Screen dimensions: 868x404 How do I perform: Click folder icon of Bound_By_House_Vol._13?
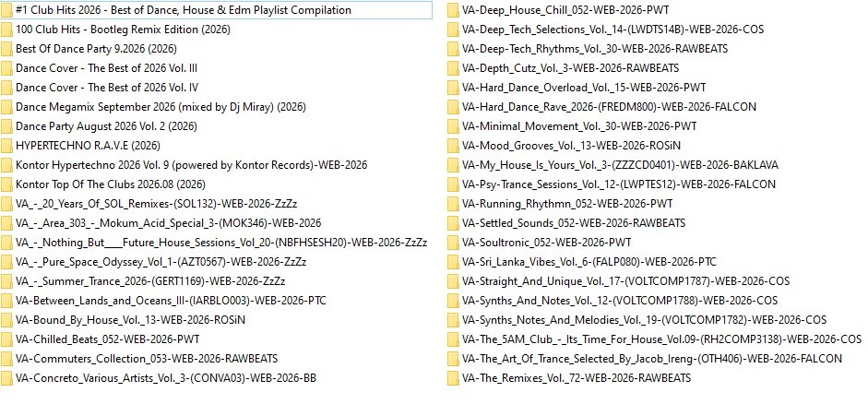[x=6, y=320]
